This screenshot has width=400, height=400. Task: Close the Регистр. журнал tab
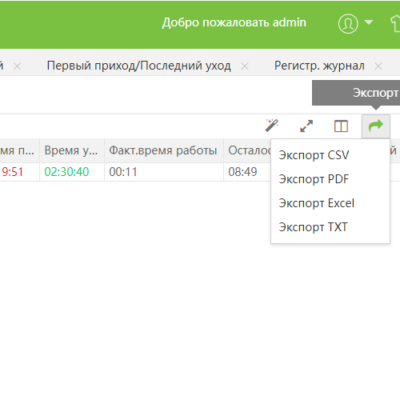(x=378, y=66)
